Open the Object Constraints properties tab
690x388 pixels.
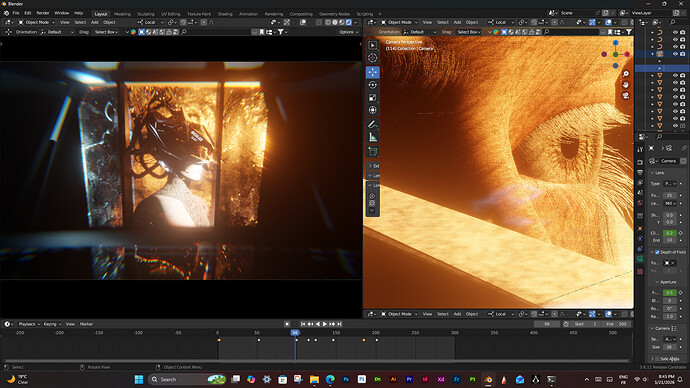tap(640, 249)
